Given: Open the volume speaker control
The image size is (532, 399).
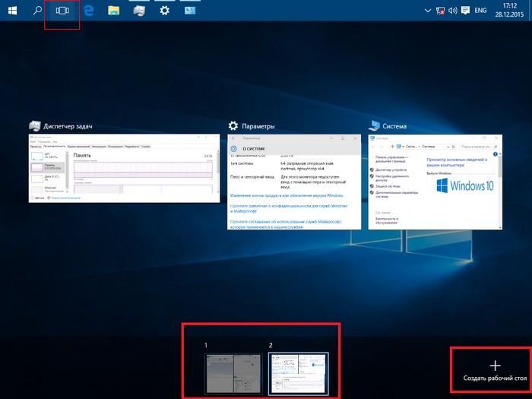Looking at the screenshot, I should coord(453,11).
